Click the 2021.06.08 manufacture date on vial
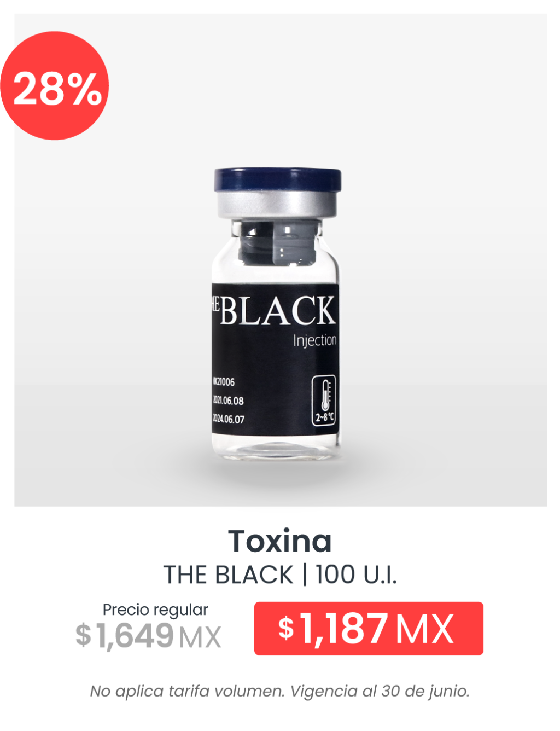Image resolution: width=560 pixels, height=731 pixels. tap(228, 401)
